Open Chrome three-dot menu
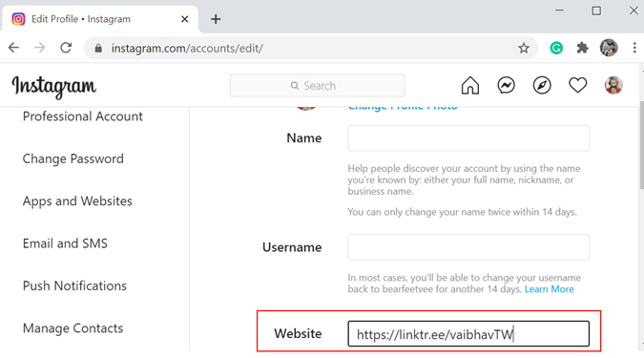This screenshot has width=644, height=358. 634,48
